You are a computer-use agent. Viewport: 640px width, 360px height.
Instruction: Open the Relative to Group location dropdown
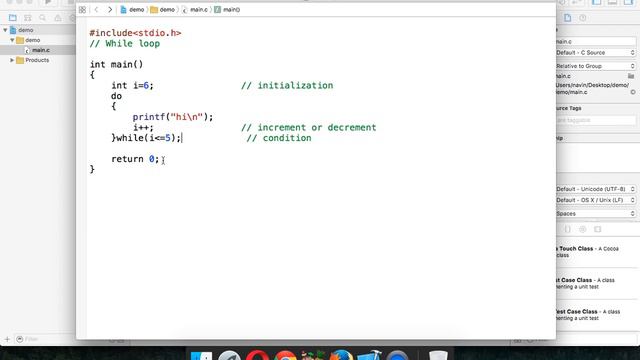pyautogui.click(x=596, y=66)
